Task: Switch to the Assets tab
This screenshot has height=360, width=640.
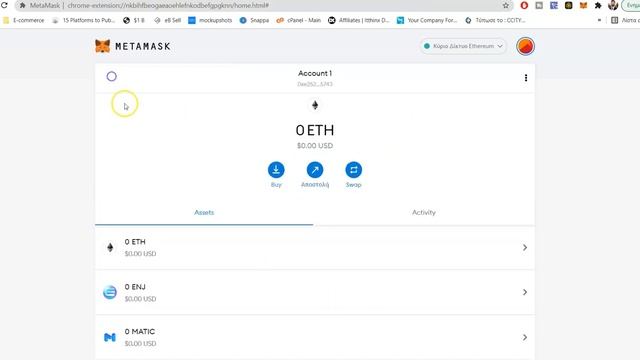Action: coord(204,212)
